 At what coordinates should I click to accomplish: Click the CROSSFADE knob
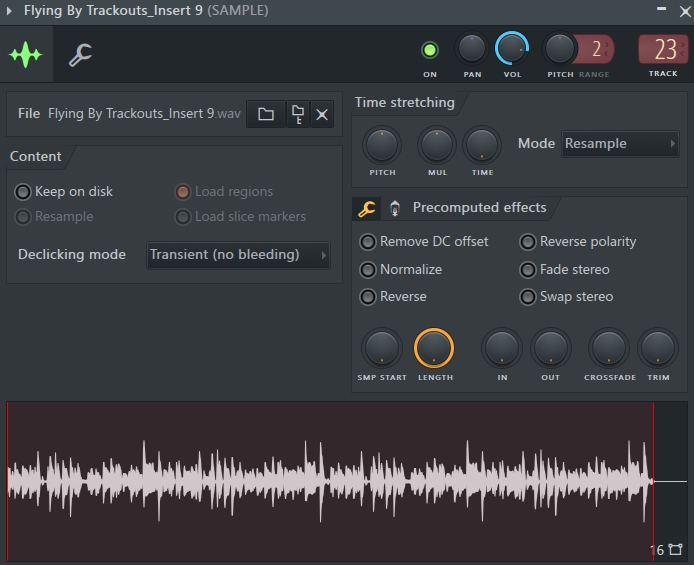pos(609,348)
